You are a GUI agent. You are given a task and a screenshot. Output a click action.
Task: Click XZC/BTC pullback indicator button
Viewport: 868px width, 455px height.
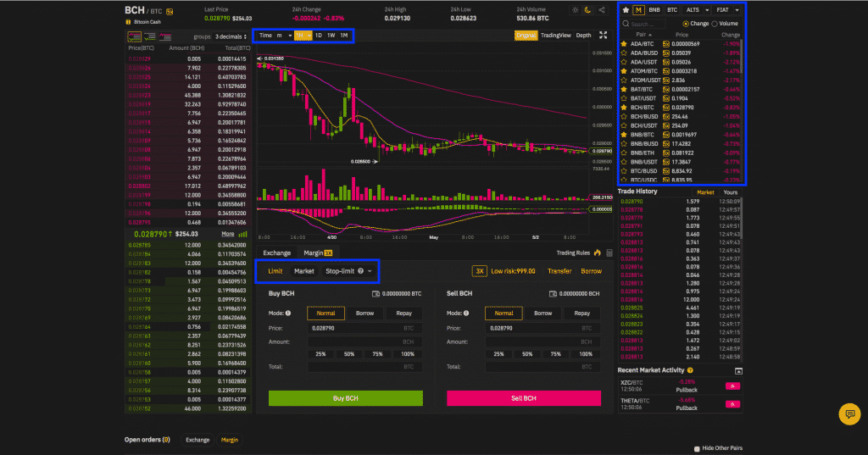(732, 386)
